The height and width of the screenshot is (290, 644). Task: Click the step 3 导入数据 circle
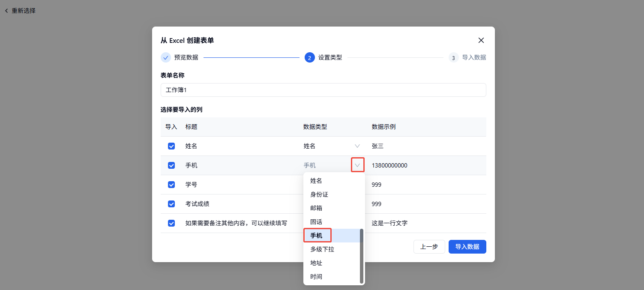453,57
